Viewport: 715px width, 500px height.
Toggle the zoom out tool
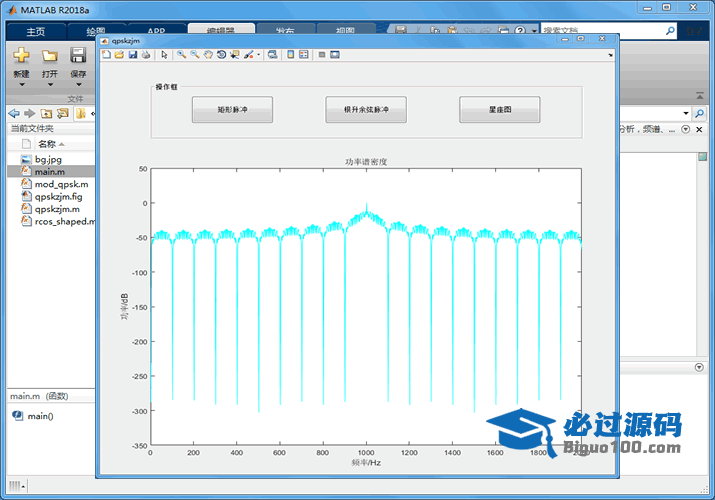coord(194,55)
